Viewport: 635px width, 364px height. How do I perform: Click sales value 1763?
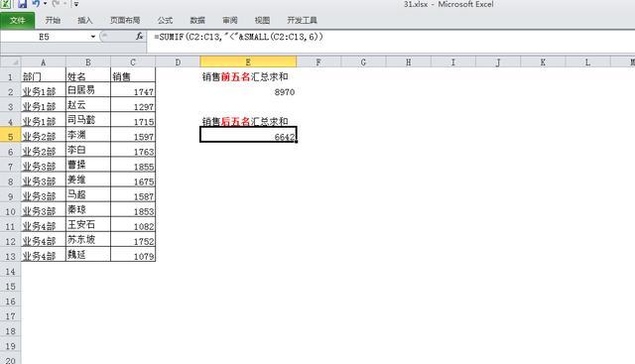(x=133, y=151)
